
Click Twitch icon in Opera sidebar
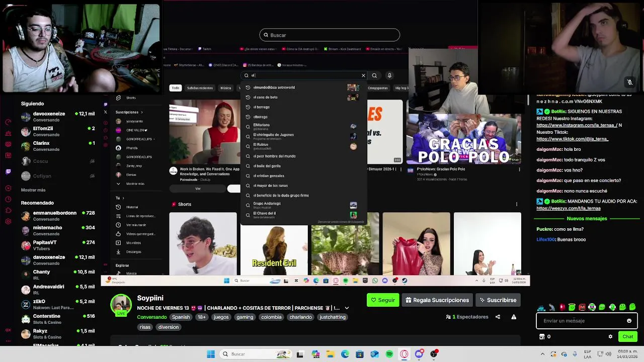click(x=8, y=171)
